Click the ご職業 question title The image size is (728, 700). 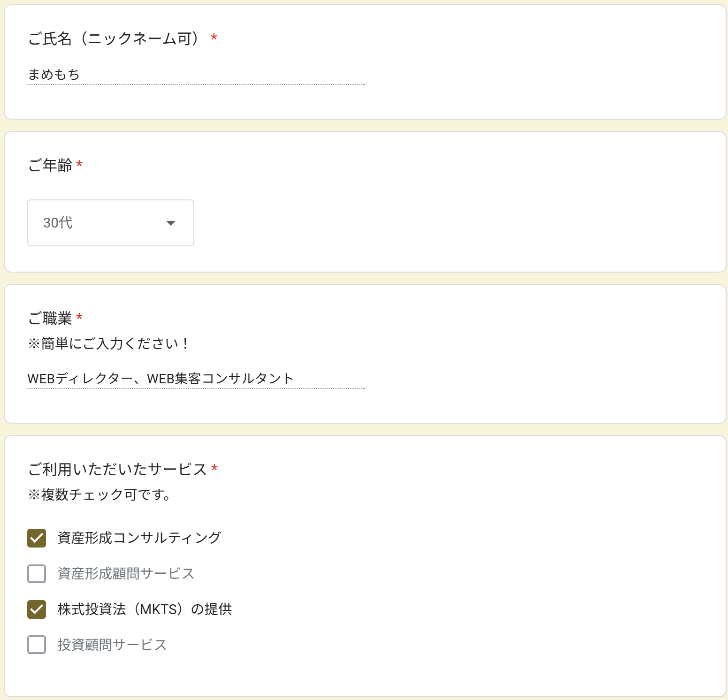[x=50, y=319]
